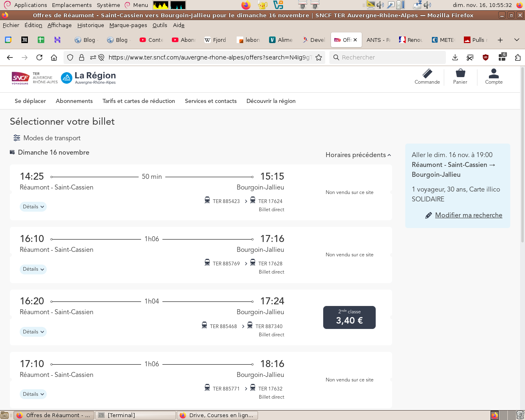This screenshot has height=420, width=525.
Task: Go to Firefox home page icon
Action: [54, 57]
